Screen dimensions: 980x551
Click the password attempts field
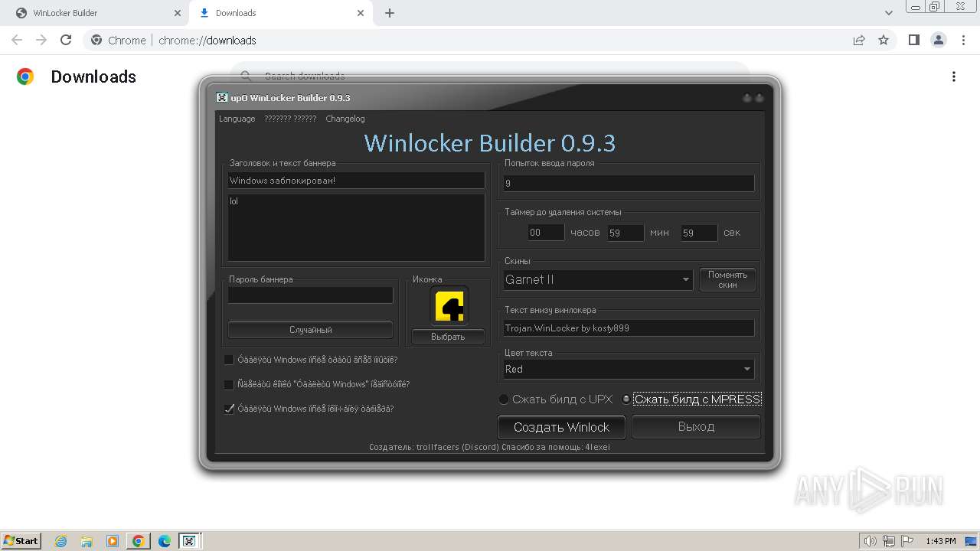pyautogui.click(x=629, y=184)
